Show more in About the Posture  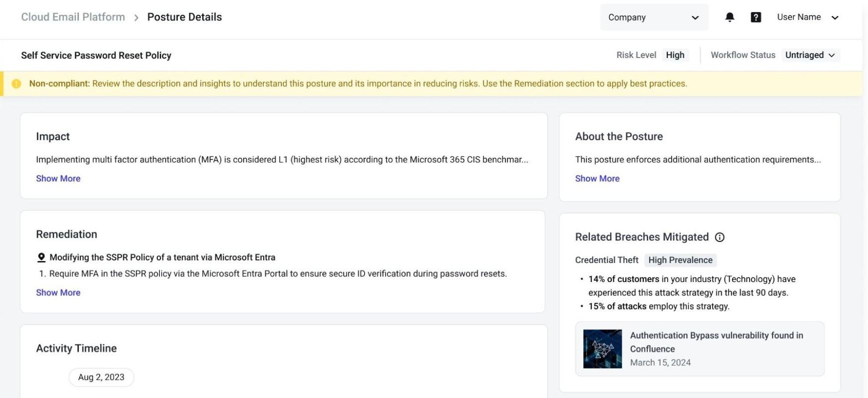pos(597,178)
